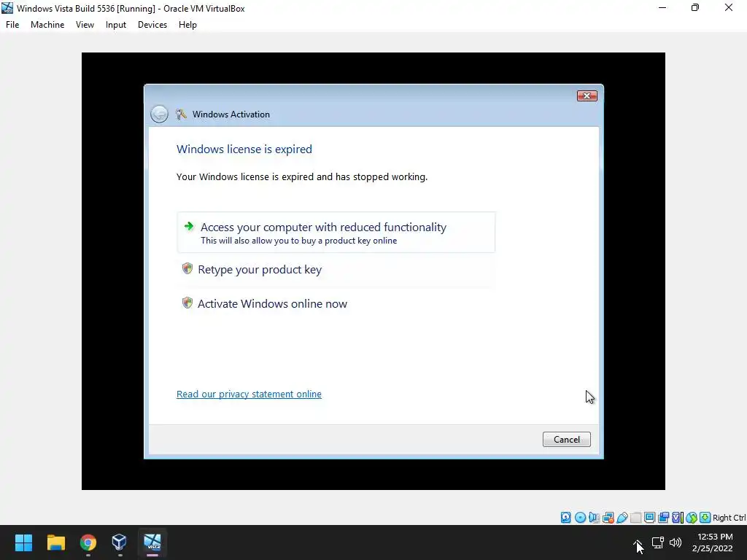Open the Machine menu

point(47,25)
